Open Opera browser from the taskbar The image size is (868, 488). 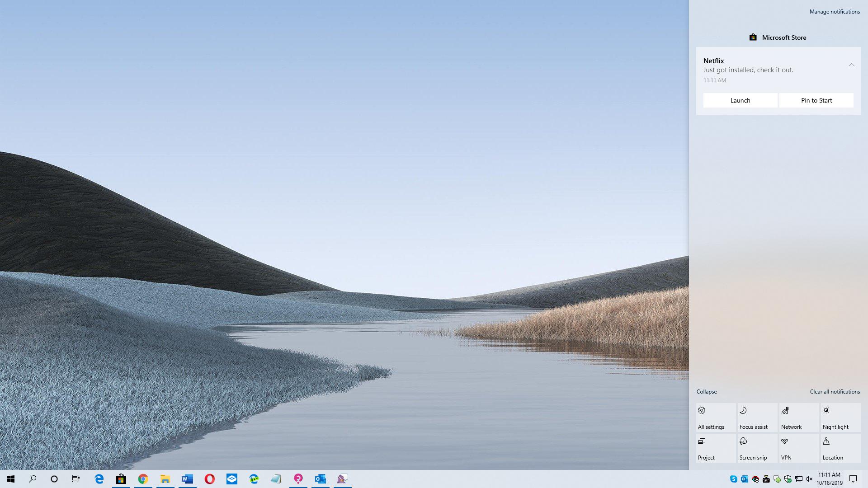[209, 479]
